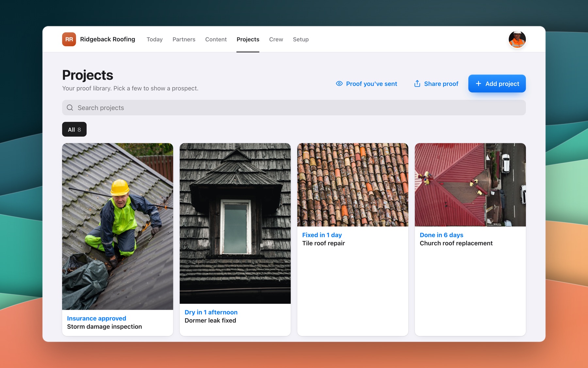Go to the Content tab

(216, 39)
